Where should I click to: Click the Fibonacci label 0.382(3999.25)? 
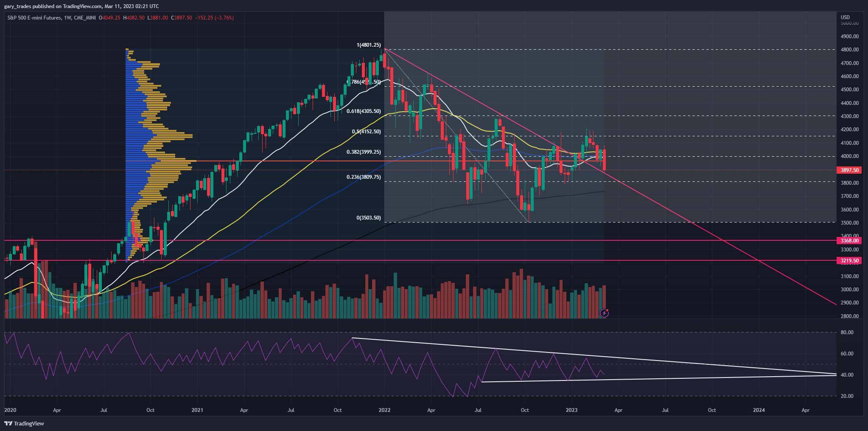[x=364, y=152]
